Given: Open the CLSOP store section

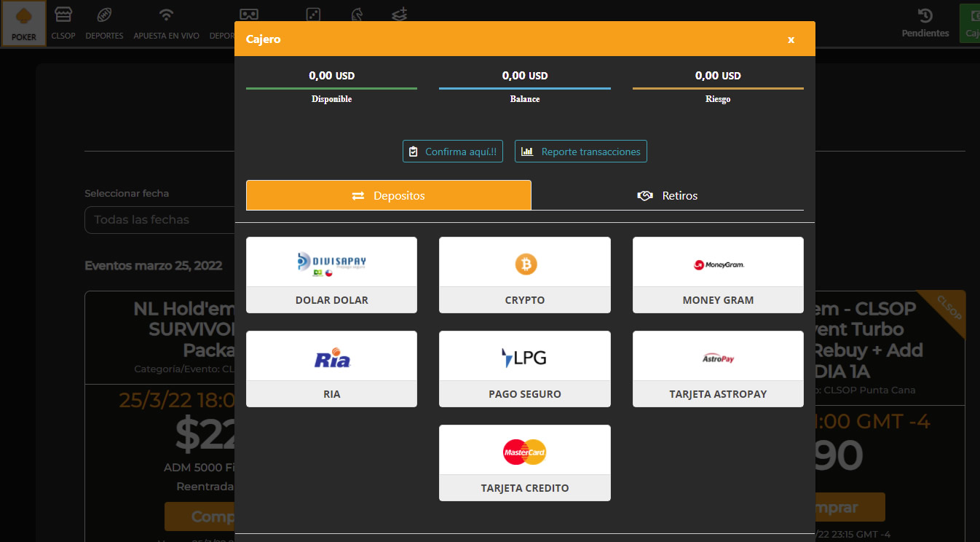Looking at the screenshot, I should tap(63, 24).
